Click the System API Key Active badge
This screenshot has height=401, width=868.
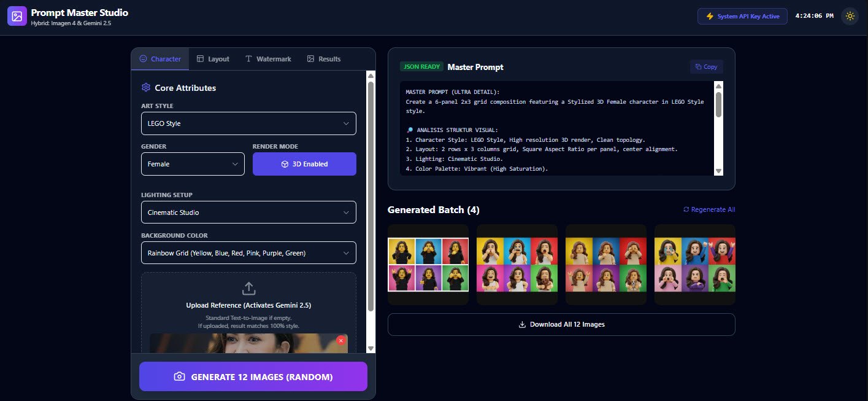point(742,16)
